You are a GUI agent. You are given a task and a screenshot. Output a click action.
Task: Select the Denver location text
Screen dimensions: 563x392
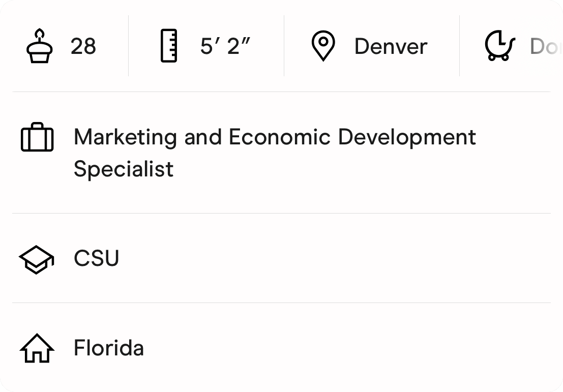point(391,47)
